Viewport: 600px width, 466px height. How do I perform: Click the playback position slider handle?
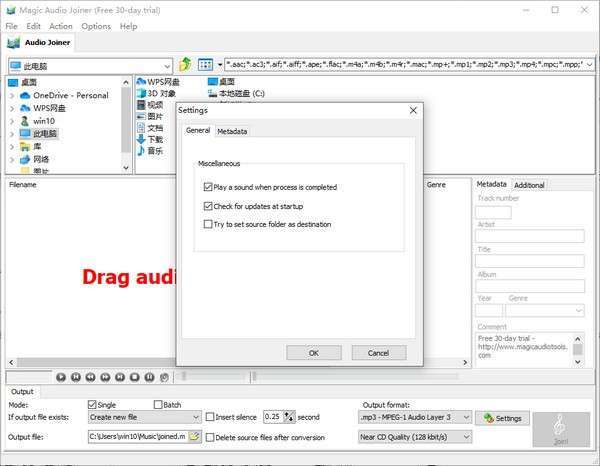pyautogui.click(x=253, y=376)
